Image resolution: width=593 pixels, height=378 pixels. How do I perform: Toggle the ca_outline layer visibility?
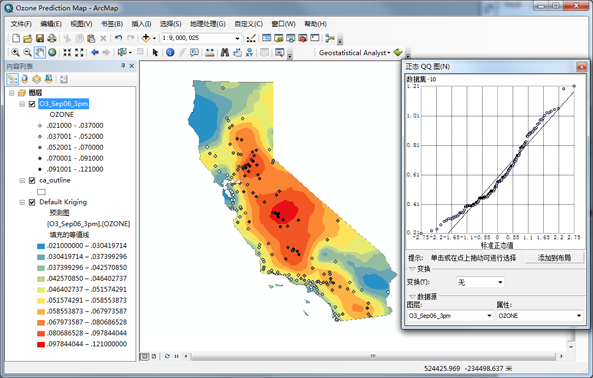[32, 181]
